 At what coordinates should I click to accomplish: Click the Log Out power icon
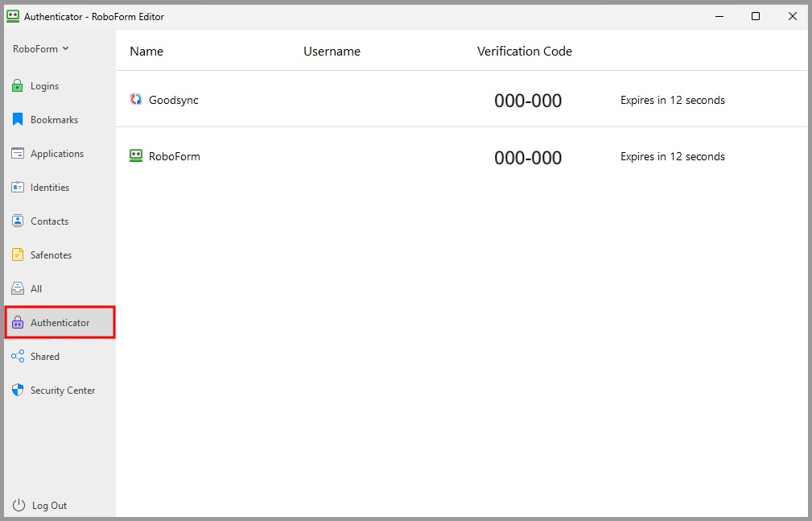[19, 505]
